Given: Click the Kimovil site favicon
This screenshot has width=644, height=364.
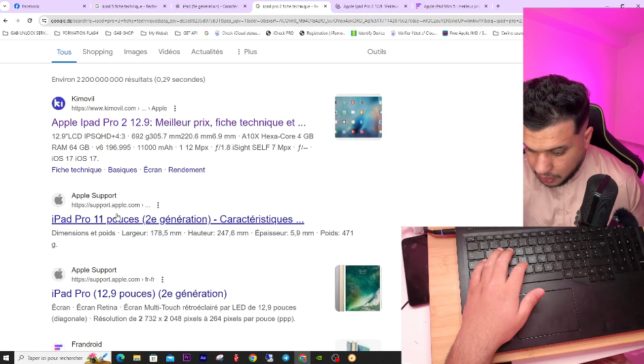Looking at the screenshot, I should point(59,103).
